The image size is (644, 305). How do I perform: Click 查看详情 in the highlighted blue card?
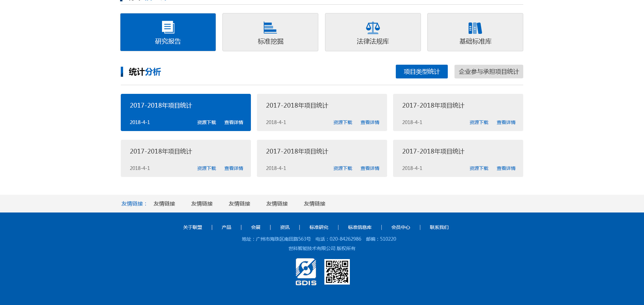click(233, 122)
